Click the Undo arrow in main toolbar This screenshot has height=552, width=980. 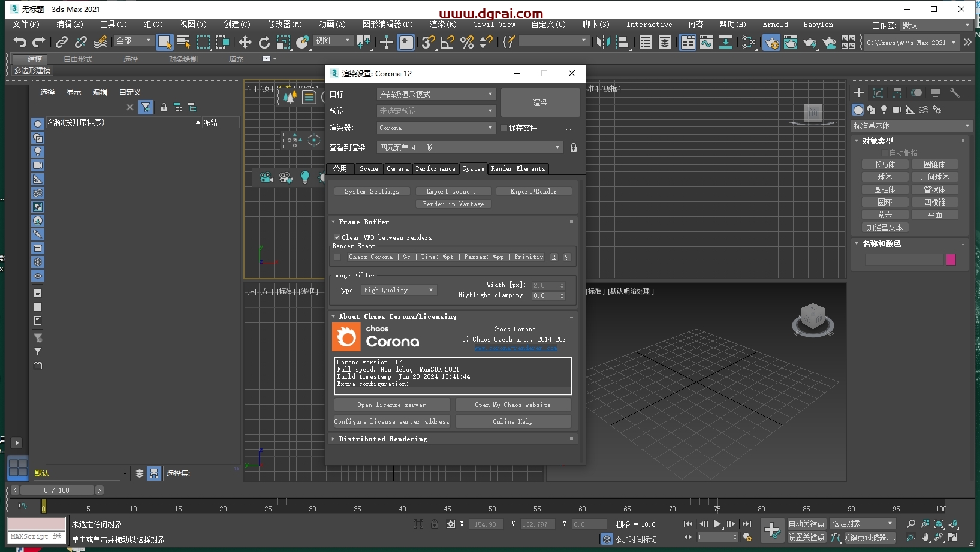[x=20, y=42]
